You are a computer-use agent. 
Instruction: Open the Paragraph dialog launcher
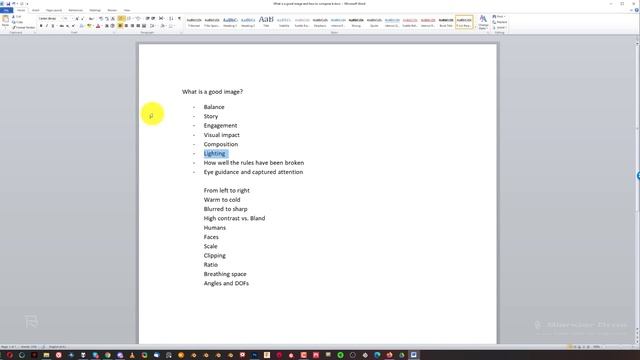[x=181, y=32]
